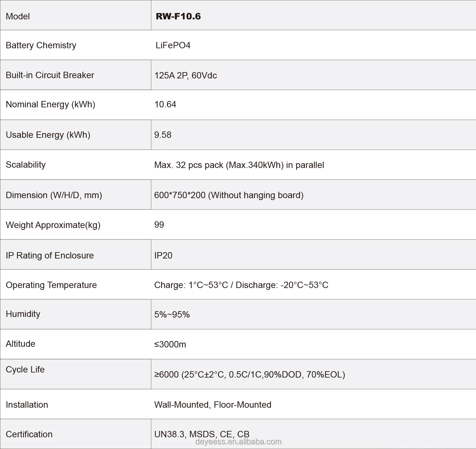Click the ≤3000m altitude value
Viewport: 476px width, 449px height.
(x=170, y=344)
